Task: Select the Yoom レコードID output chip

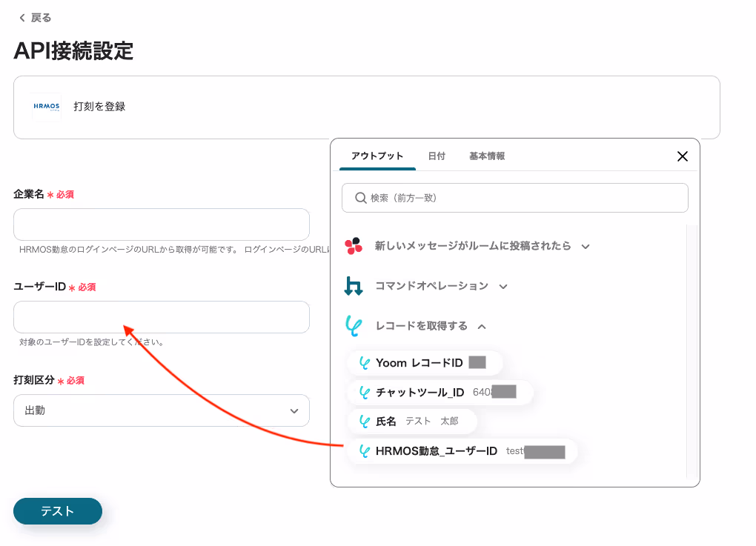Action: 424,363
